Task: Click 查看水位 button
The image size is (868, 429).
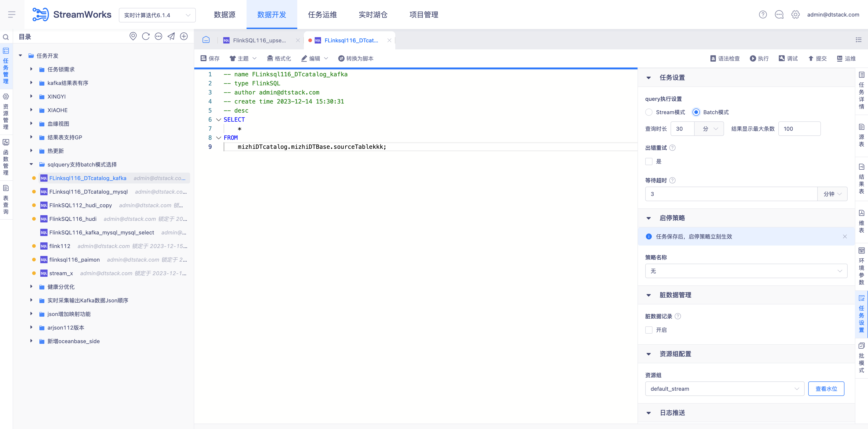Action: coord(826,389)
